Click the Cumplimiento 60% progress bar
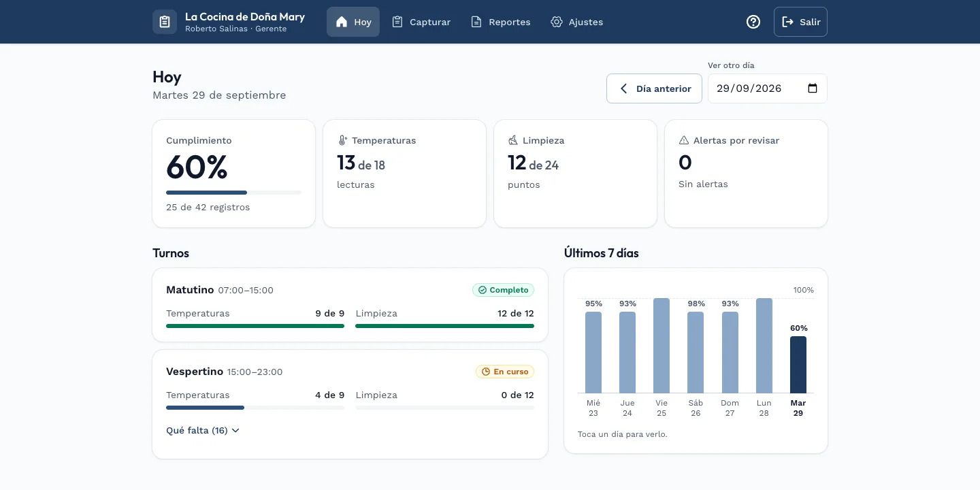 (x=233, y=193)
